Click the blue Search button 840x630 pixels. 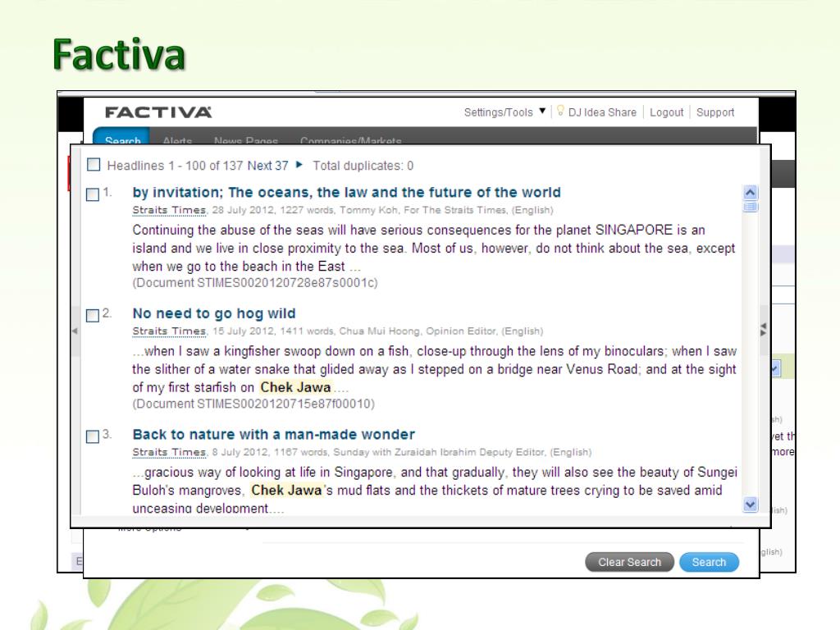709,562
